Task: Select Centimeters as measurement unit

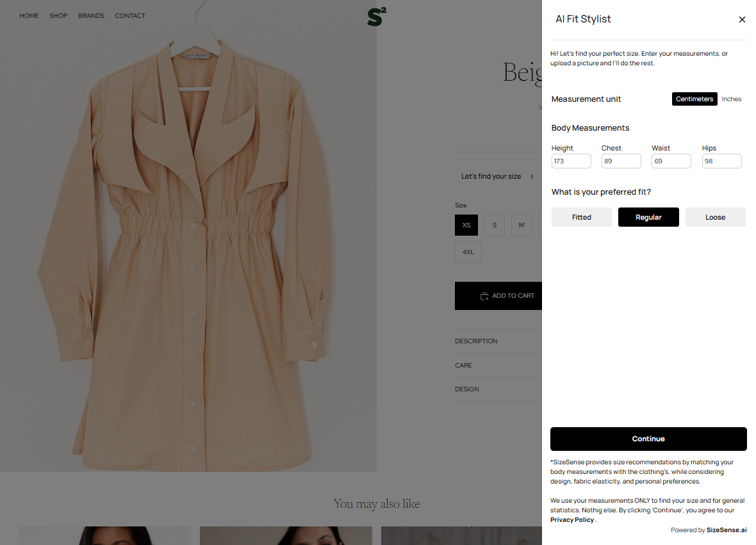Action: (x=694, y=99)
